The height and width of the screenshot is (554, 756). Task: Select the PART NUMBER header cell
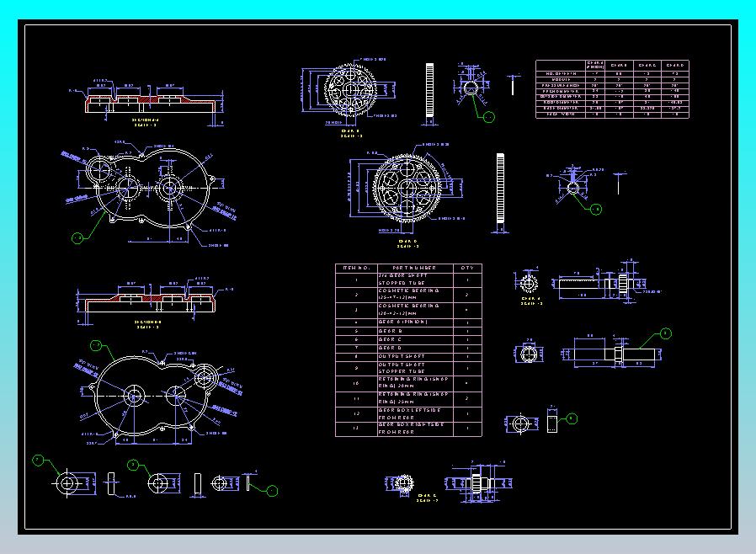click(415, 268)
